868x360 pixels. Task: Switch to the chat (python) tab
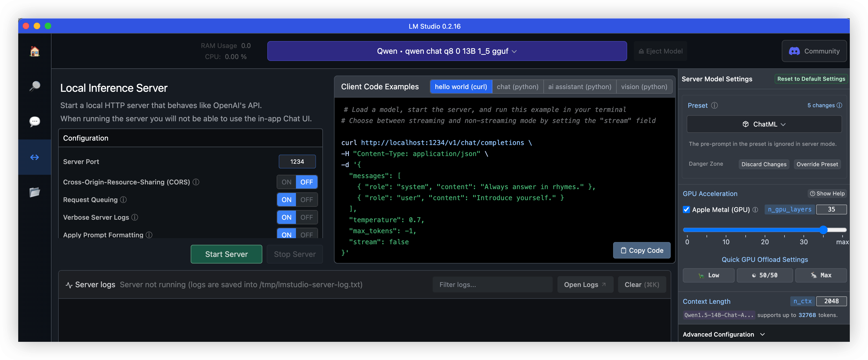click(517, 87)
